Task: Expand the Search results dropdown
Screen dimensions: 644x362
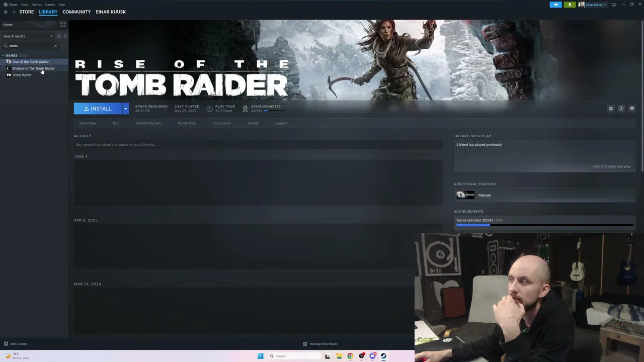Action: coord(28,36)
